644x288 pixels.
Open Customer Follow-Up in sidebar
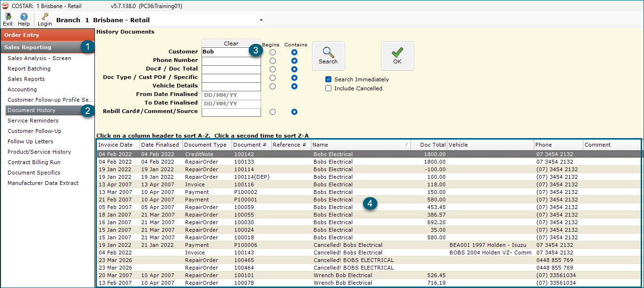[x=34, y=131]
